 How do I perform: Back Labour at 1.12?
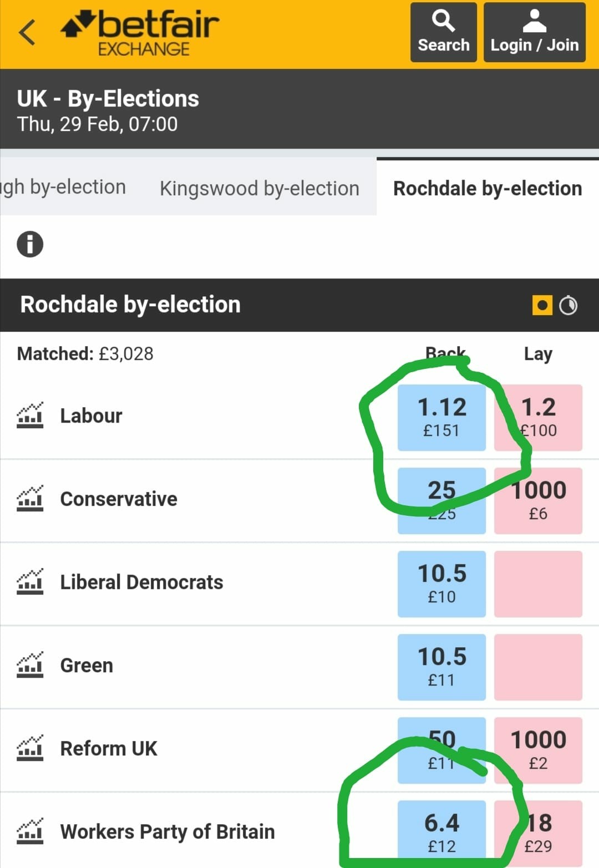pyautogui.click(x=441, y=417)
